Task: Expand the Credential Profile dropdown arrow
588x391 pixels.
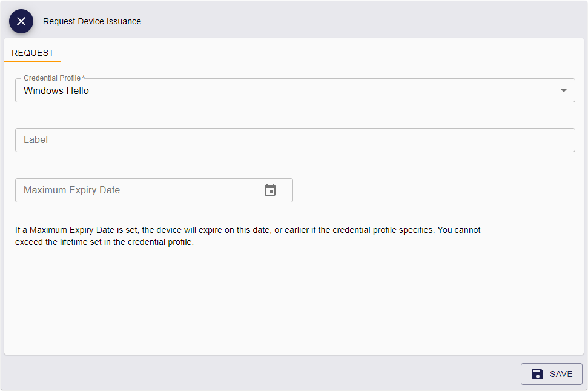Action: pos(563,90)
